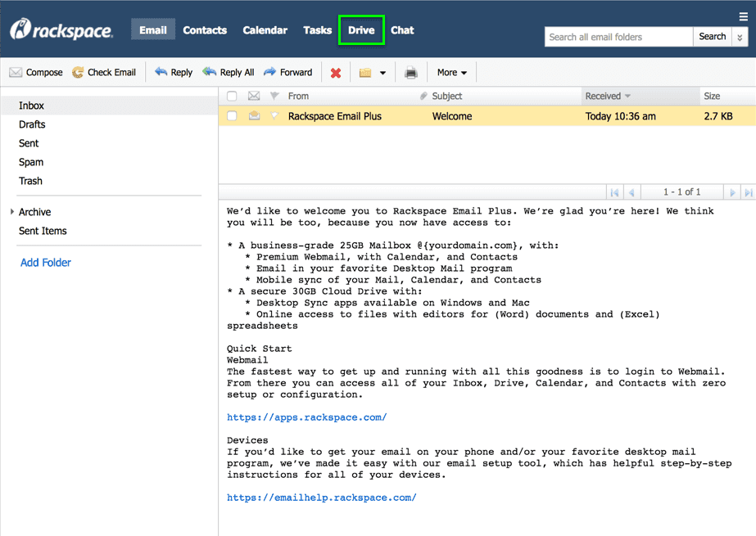Click the Add Folder link
The width and height of the screenshot is (756, 536).
click(x=46, y=263)
